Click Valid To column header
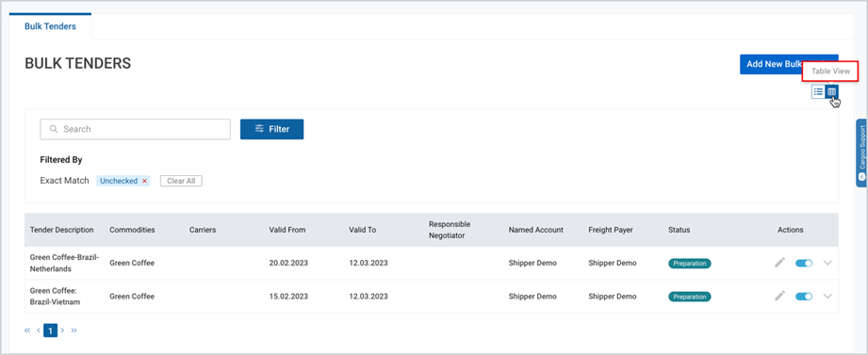This screenshot has height=355, width=868. coord(363,230)
